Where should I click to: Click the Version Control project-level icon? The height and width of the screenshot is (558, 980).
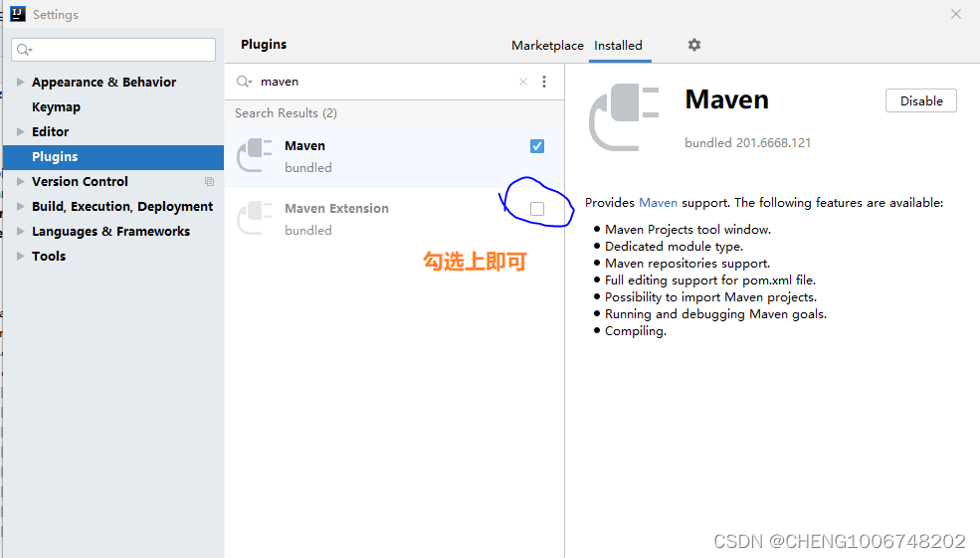[209, 181]
